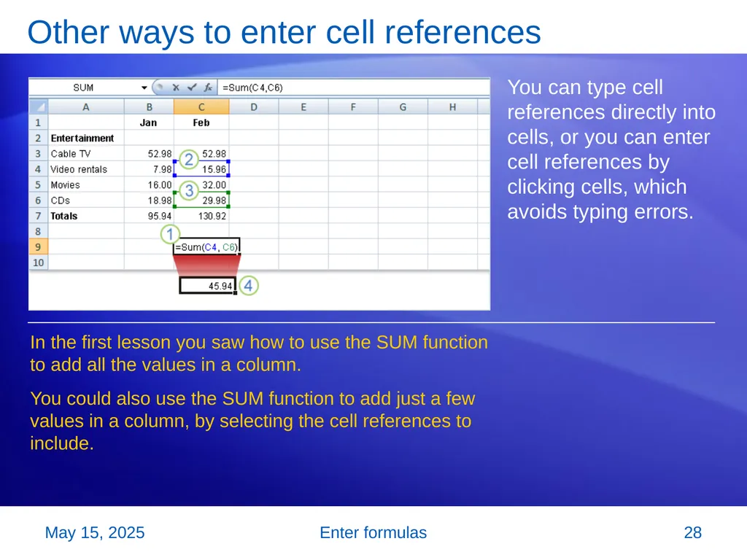Click cell with value 7.98
This screenshot has width=747, height=560.
(149, 169)
